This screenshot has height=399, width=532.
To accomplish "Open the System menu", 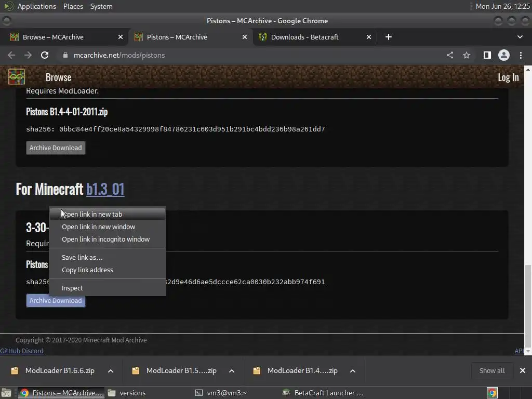I will [x=101, y=6].
